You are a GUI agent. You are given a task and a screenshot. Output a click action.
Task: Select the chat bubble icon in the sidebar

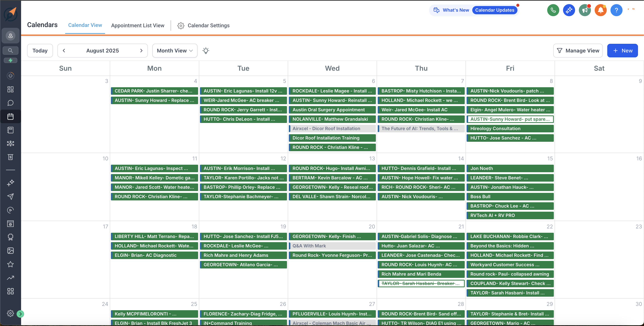coord(10,103)
